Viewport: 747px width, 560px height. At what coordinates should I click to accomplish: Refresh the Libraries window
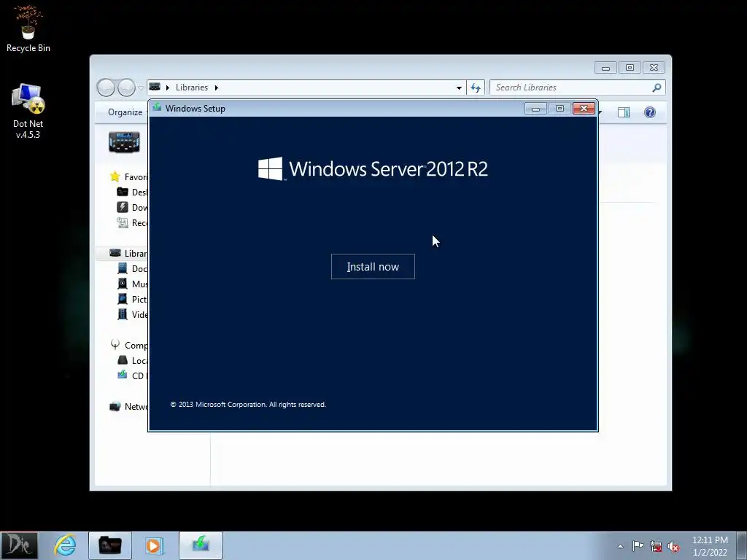pos(476,87)
